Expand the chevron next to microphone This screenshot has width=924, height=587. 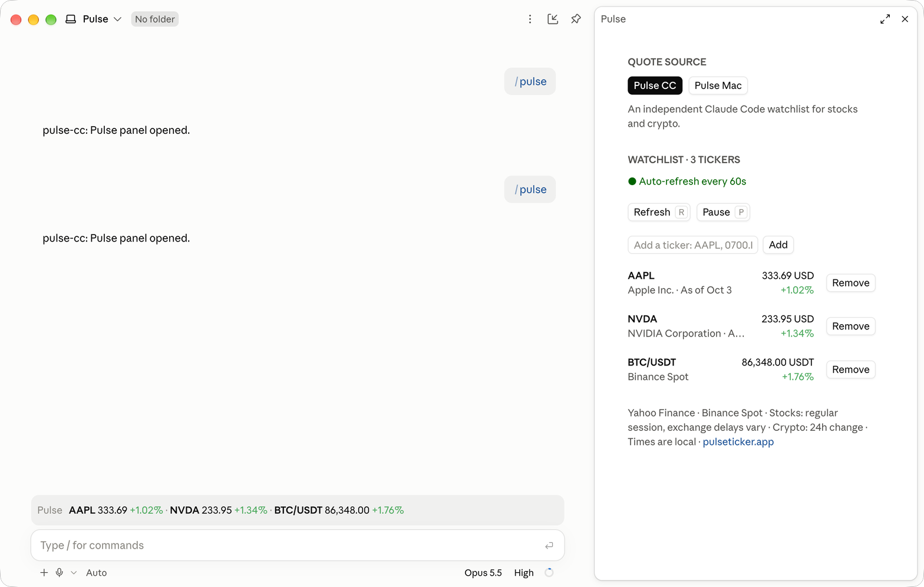pos(74,572)
